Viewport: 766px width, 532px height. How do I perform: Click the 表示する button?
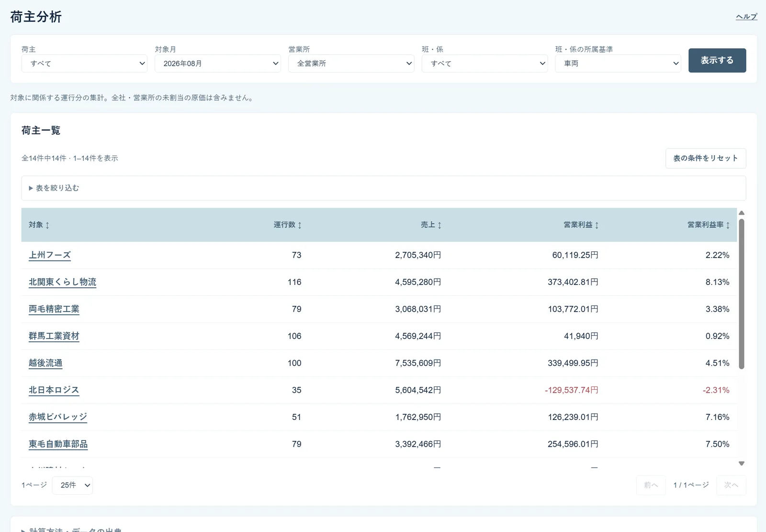tap(717, 60)
